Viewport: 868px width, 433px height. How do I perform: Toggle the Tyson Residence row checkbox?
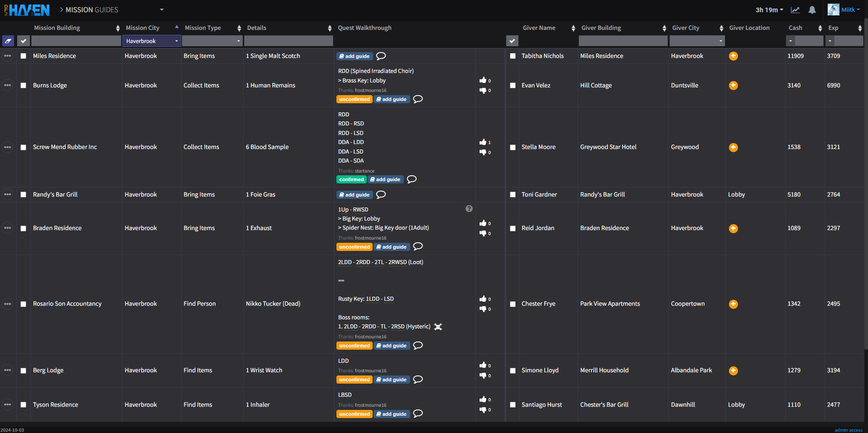[24, 405]
